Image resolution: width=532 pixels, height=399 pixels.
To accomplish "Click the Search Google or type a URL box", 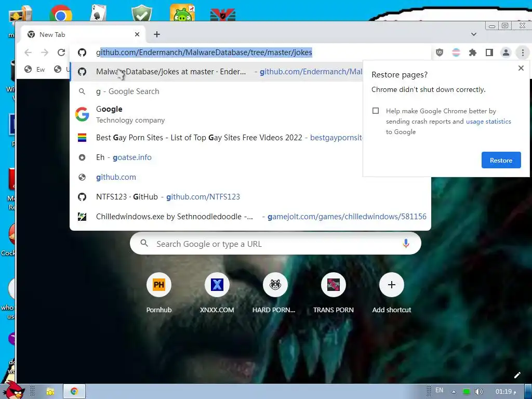I will [275, 244].
